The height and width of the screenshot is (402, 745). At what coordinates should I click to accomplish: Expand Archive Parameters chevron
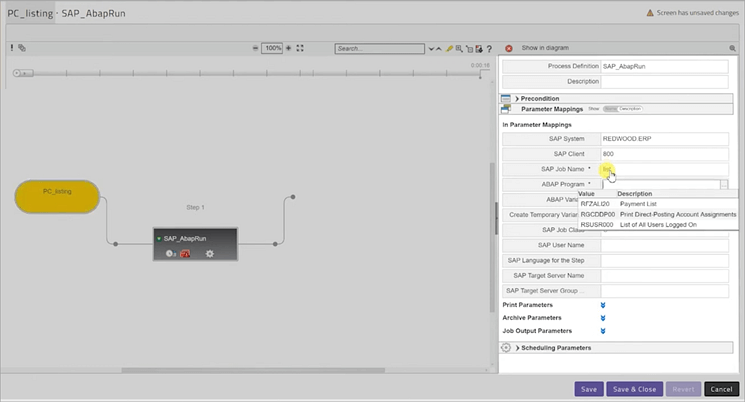click(x=603, y=318)
